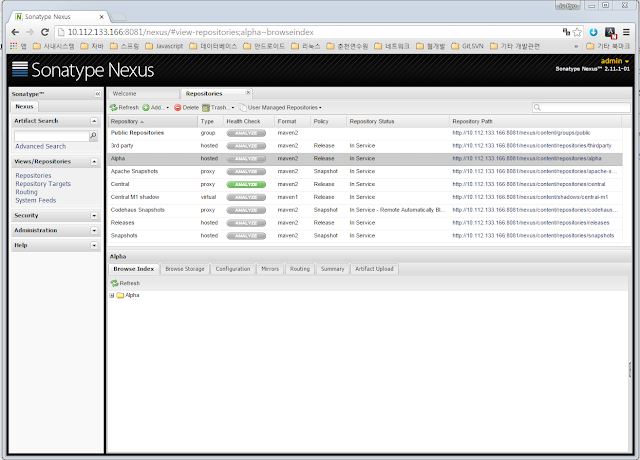Open the admin user dropdown
This screenshot has height=460, width=640.
pyautogui.click(x=615, y=61)
